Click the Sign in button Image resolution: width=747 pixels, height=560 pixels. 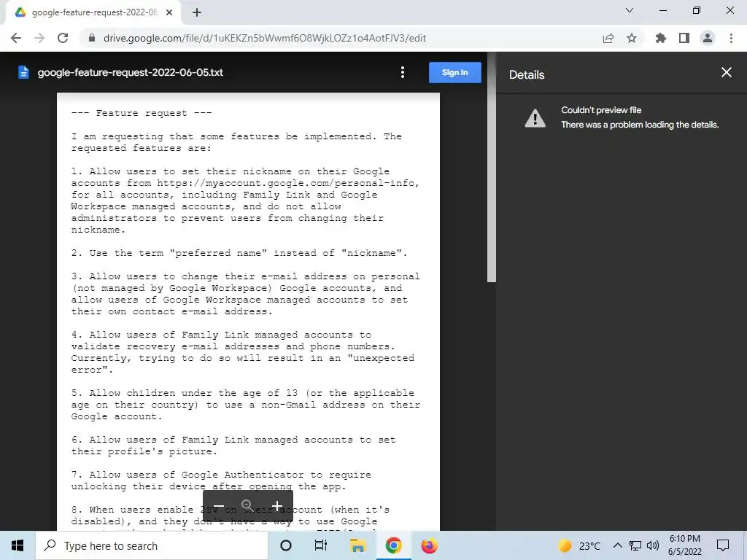click(x=455, y=72)
